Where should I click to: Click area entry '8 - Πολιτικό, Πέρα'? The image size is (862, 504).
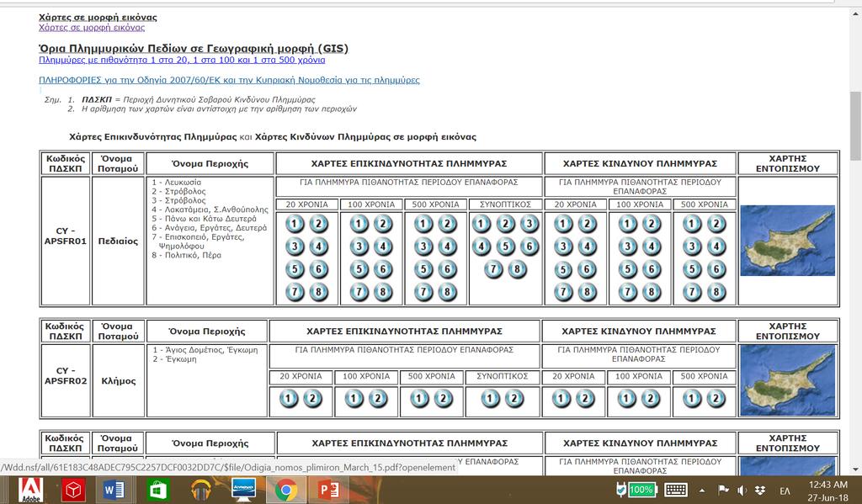point(186,255)
